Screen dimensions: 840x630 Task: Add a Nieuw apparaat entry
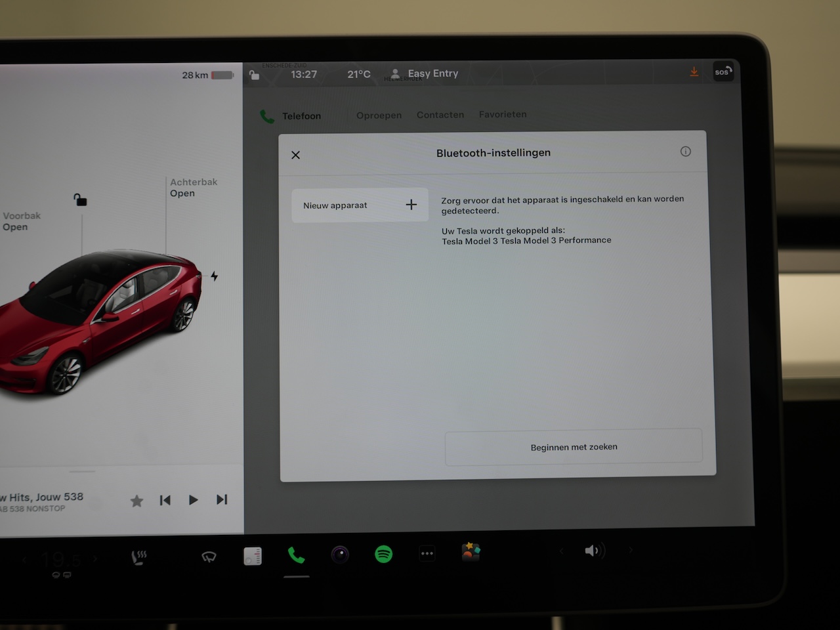pos(360,205)
